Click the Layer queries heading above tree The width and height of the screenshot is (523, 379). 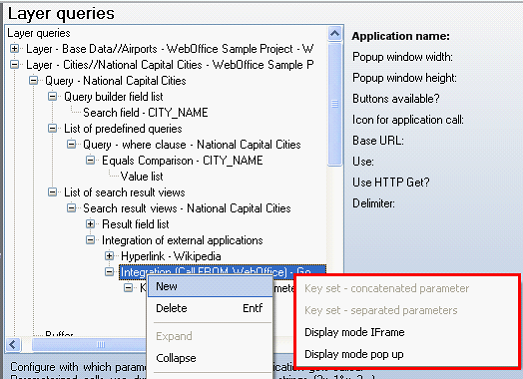61,14
